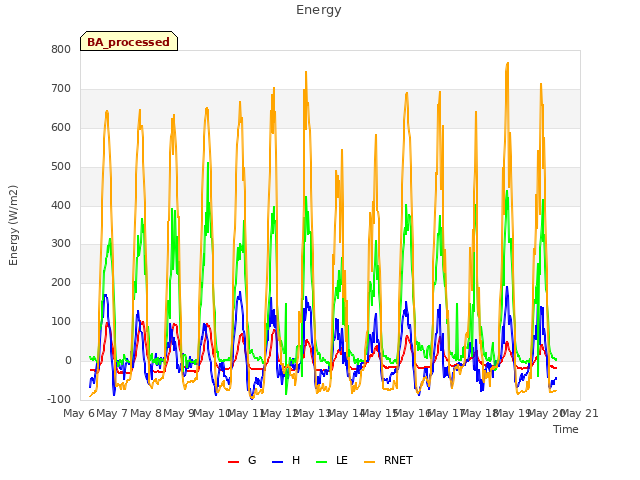Click the May 19 x-axis tick label
640x480 pixels.
point(511,413)
